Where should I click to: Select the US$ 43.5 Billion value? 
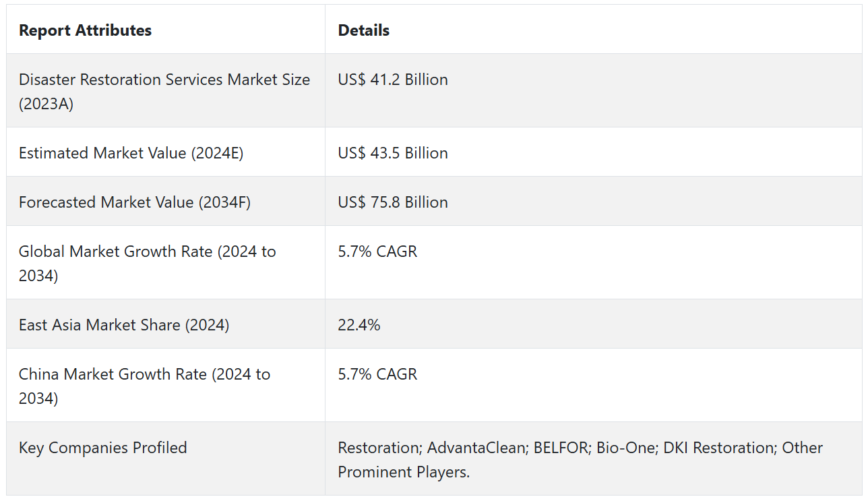click(x=392, y=153)
